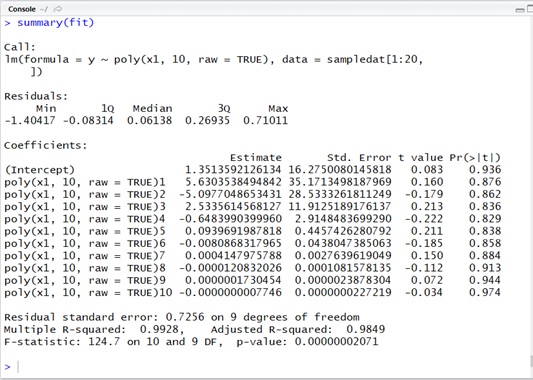Viewport: 533px width, 380px height.
Task: Click the Residual standard error line
Action: tap(182, 317)
